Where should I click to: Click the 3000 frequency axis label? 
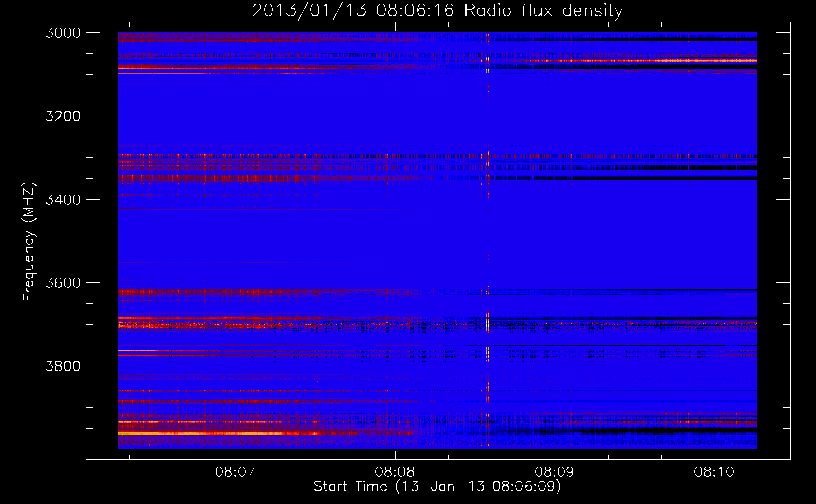click(63, 33)
